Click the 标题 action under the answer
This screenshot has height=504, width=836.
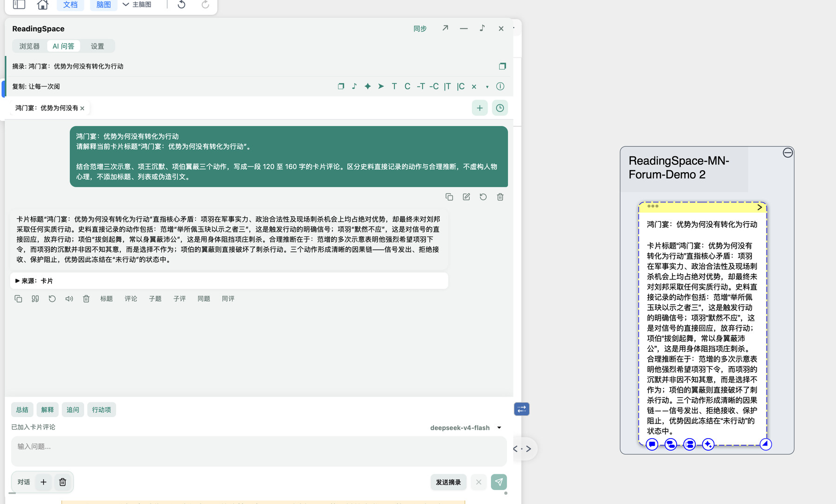click(x=106, y=299)
